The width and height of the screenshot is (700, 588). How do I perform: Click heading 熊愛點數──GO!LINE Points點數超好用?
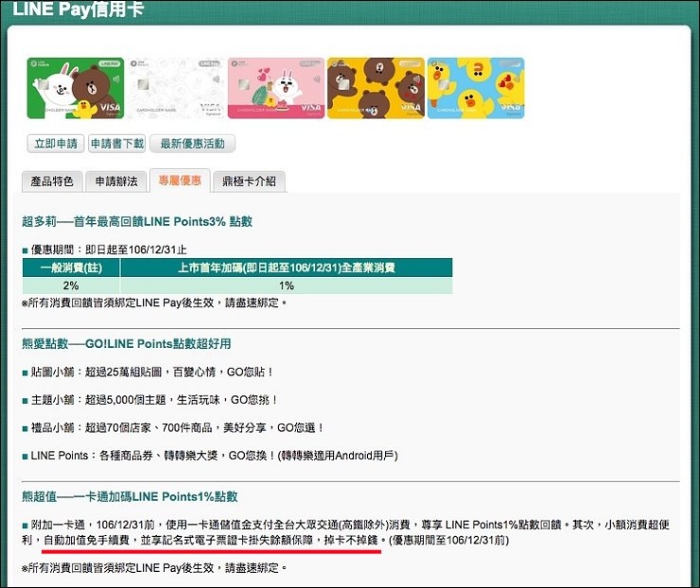click(x=127, y=343)
